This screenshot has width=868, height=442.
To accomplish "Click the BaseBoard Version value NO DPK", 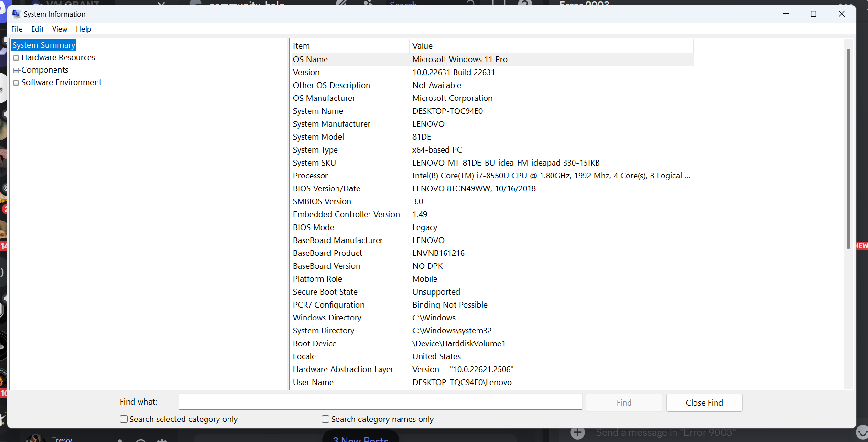I will click(428, 266).
